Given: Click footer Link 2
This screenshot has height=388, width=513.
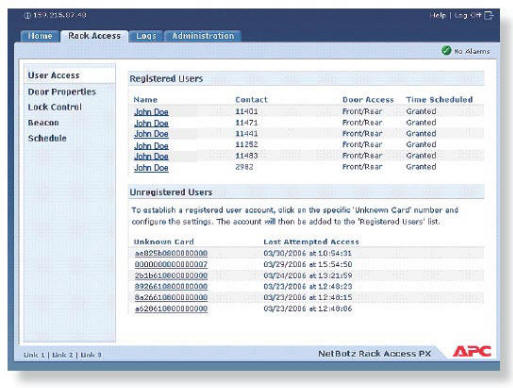Looking at the screenshot, I should [62, 355].
